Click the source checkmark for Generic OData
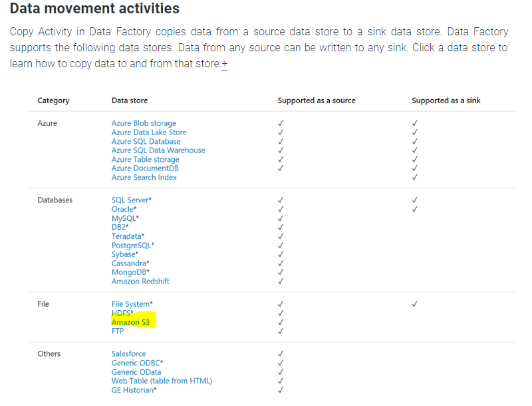Screen dimensions: 532x406 point(281,372)
